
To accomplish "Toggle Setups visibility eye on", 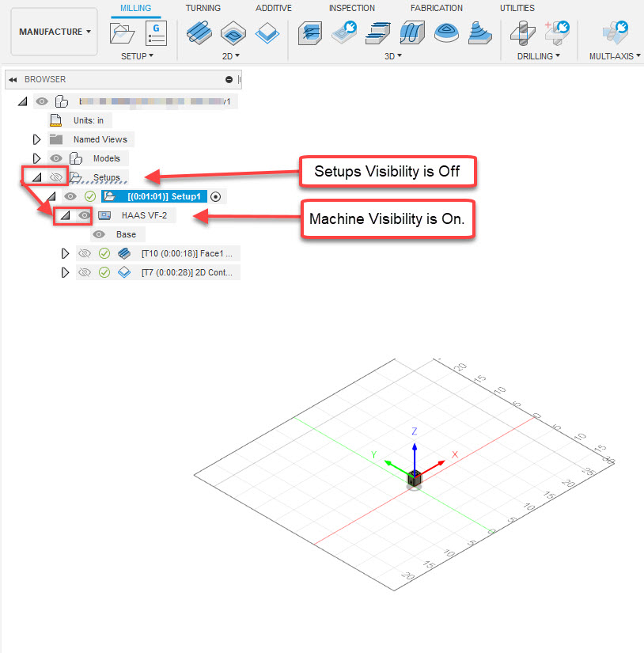I will (x=55, y=177).
